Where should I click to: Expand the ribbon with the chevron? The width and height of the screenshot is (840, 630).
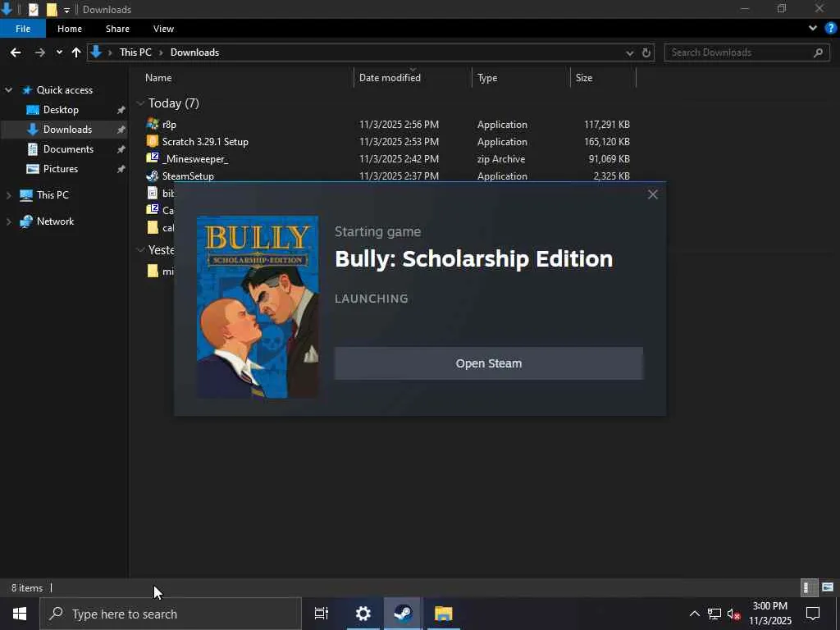coord(813,29)
